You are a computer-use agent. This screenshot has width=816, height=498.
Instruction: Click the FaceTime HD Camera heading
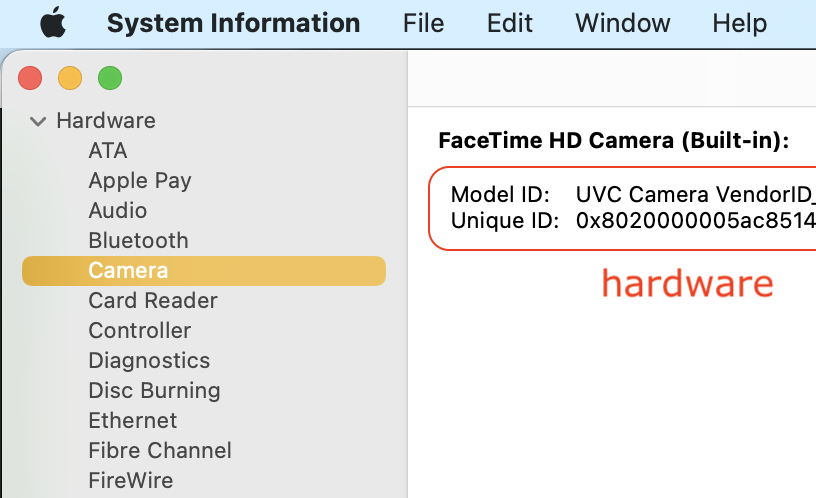coord(614,141)
